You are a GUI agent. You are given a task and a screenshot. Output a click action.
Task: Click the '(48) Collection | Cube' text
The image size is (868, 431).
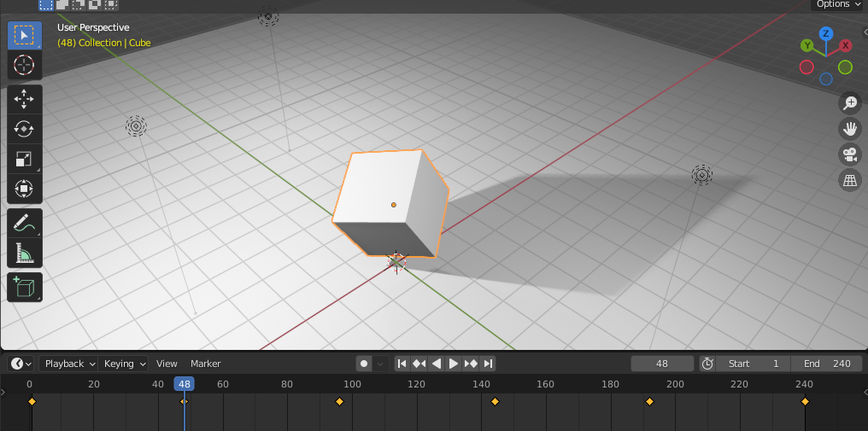104,43
